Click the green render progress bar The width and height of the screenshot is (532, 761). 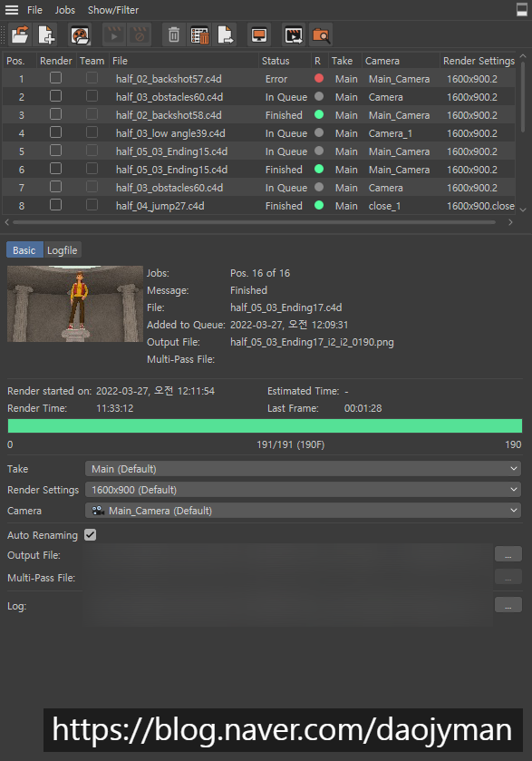coord(265,425)
